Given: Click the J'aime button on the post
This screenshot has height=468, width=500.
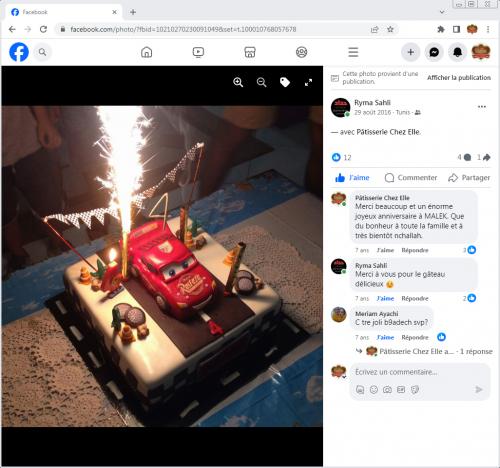Looking at the screenshot, I should click(x=352, y=178).
